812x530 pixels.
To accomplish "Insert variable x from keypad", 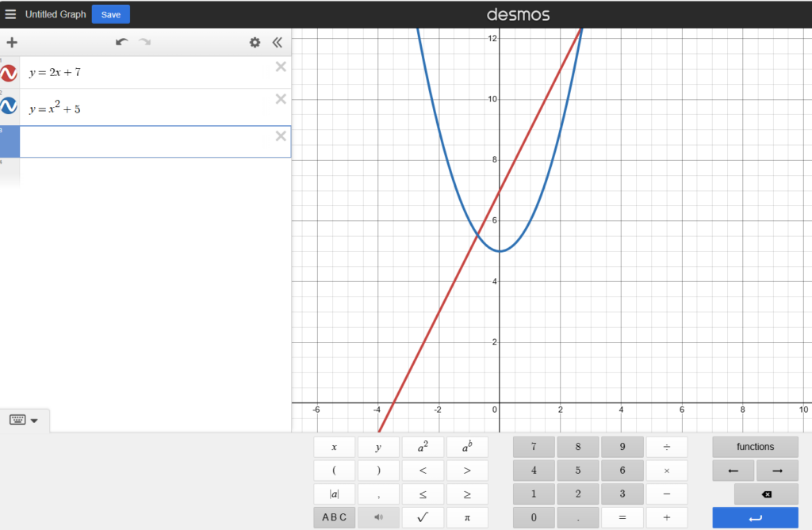I will click(334, 447).
